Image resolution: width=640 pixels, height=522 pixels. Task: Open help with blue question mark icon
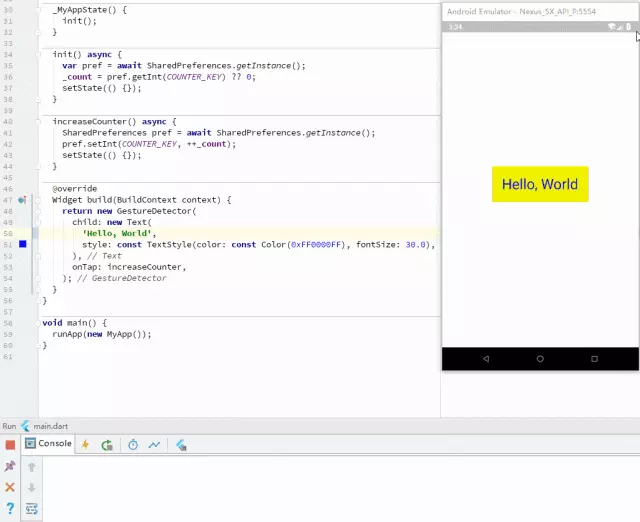[10, 508]
